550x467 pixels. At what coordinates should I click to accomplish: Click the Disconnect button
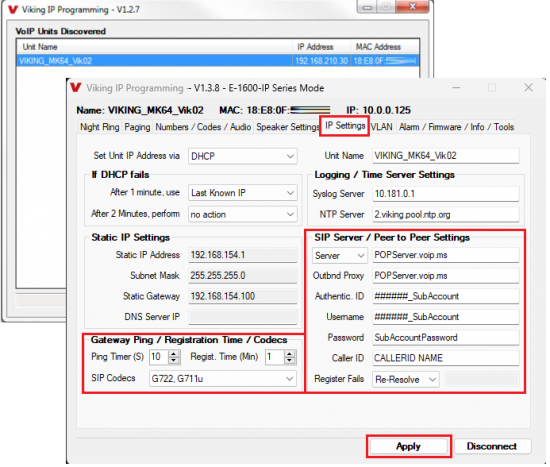(x=492, y=446)
